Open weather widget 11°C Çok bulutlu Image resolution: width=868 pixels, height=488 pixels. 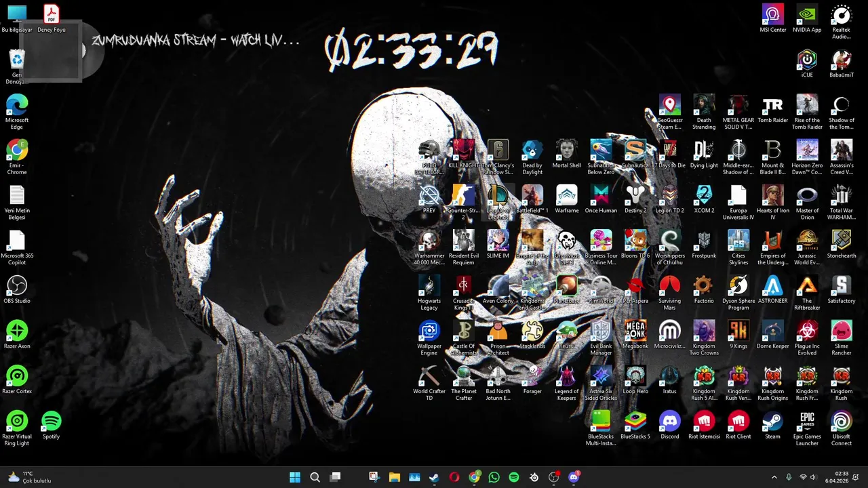28,477
